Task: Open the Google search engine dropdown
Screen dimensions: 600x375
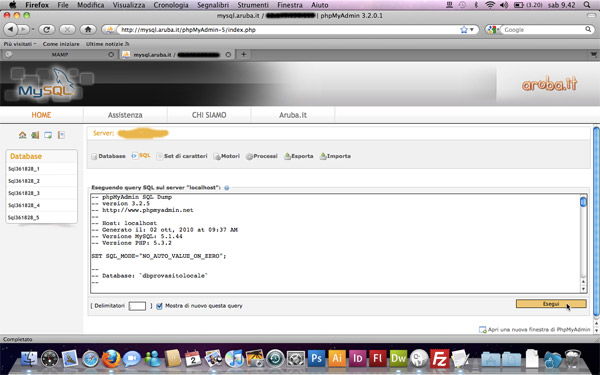Action: (x=492, y=29)
